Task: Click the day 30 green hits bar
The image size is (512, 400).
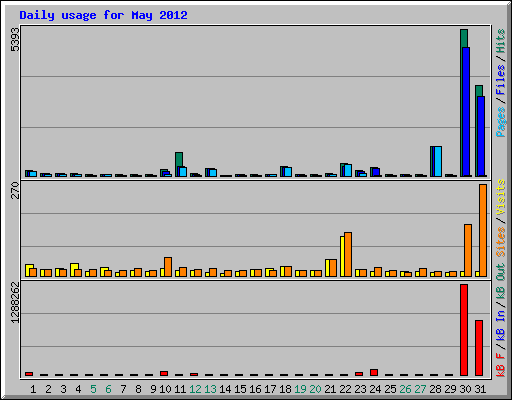Action: (x=464, y=38)
